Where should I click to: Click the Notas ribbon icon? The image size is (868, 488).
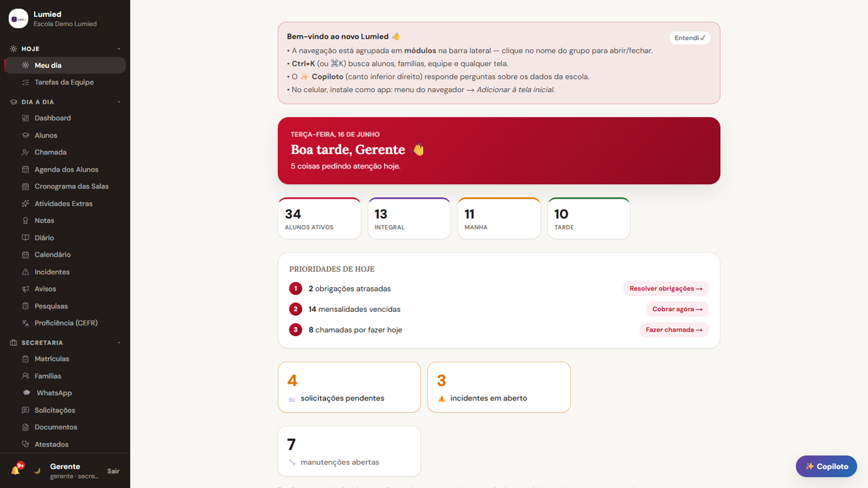(25, 221)
